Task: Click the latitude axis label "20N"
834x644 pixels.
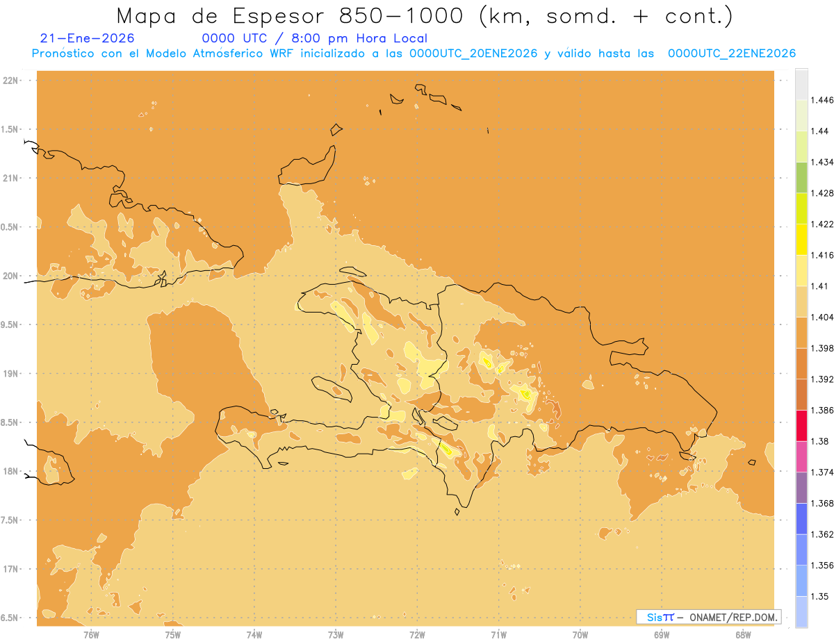Action: [x=10, y=276]
